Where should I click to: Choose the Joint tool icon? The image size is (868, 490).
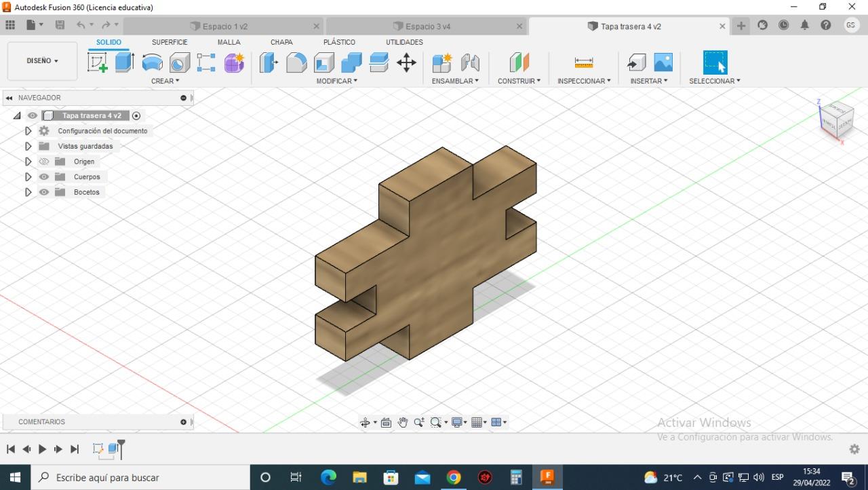[470, 62]
